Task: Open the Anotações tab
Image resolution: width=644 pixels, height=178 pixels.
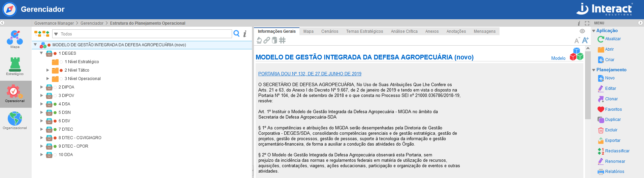Action: pos(456,31)
